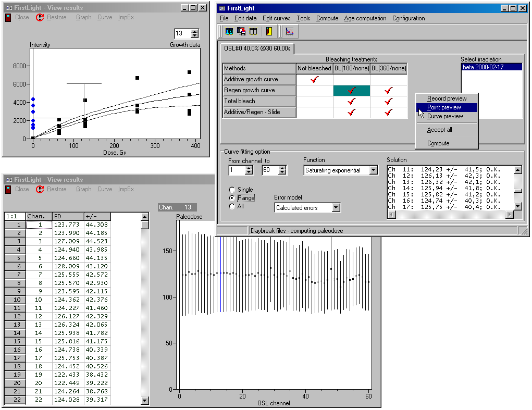Screen dimensions: 532x410
Task: Click the Solution list horizontal scroll-right arrow
Action: click(510, 214)
